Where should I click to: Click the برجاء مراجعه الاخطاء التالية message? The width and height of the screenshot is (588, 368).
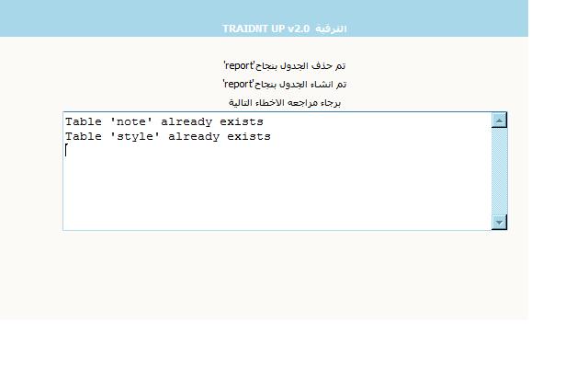point(285,102)
